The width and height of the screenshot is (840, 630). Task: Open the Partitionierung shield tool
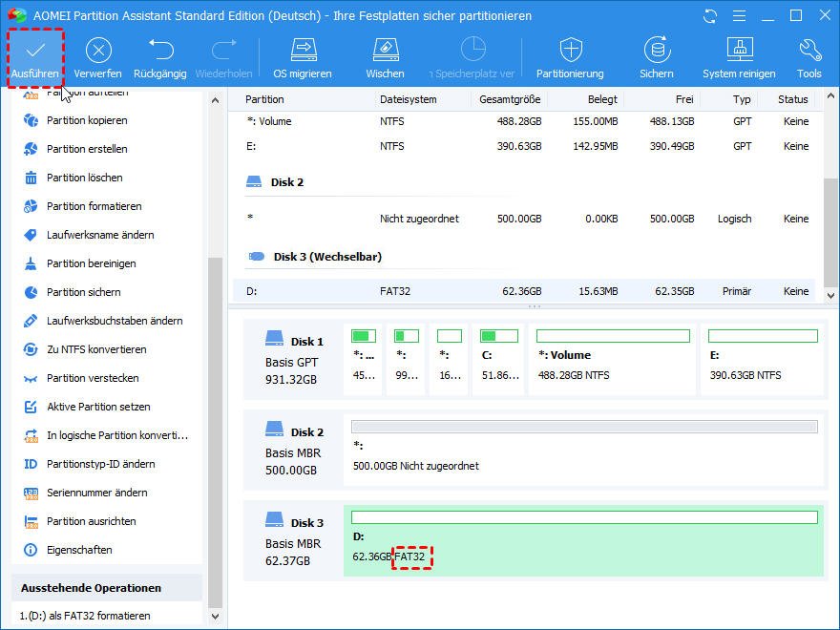point(570,56)
